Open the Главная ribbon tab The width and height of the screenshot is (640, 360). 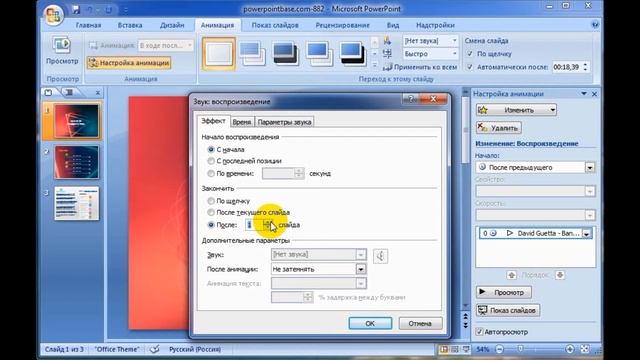(x=88, y=25)
